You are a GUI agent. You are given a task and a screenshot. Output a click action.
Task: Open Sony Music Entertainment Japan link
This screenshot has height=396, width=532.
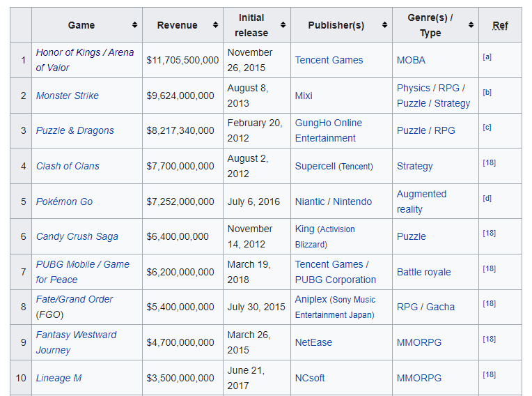[335, 307]
